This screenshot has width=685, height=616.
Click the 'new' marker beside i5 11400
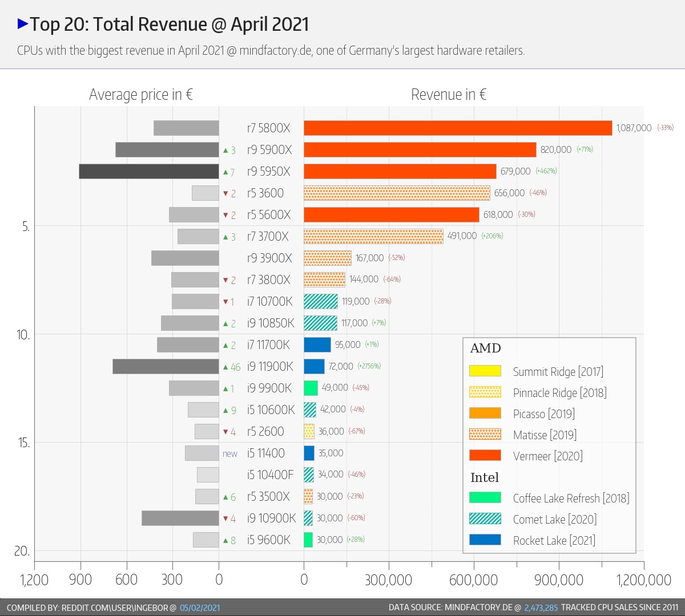230,454
